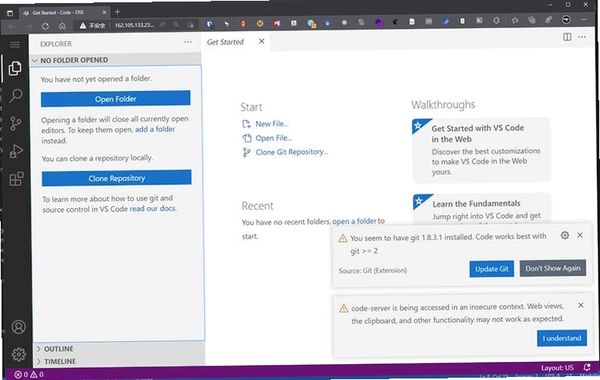This screenshot has height=380, width=600.
Task: Open the 'read our docs' link
Action: click(x=153, y=209)
